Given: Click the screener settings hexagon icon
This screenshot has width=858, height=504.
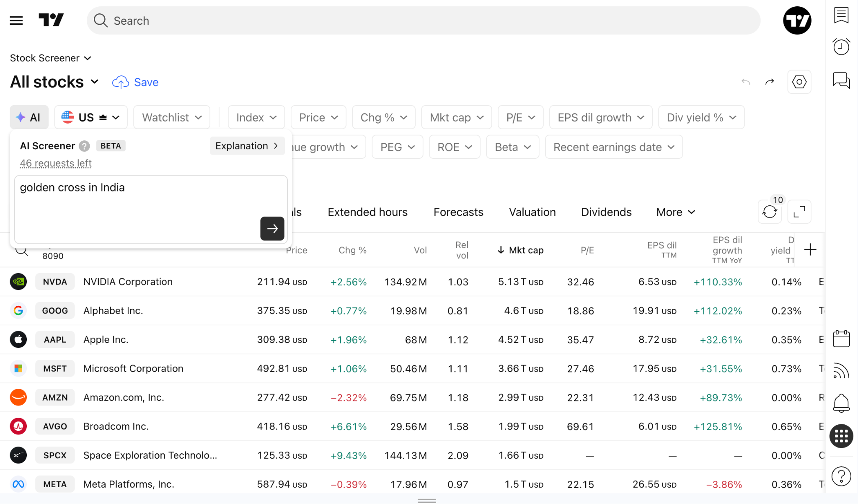Looking at the screenshot, I should click(x=799, y=82).
